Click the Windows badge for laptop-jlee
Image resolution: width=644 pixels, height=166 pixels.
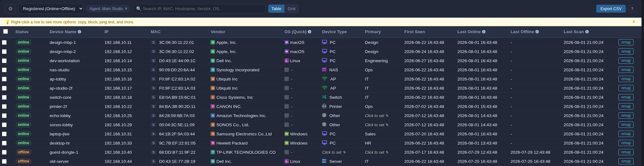click(287, 134)
